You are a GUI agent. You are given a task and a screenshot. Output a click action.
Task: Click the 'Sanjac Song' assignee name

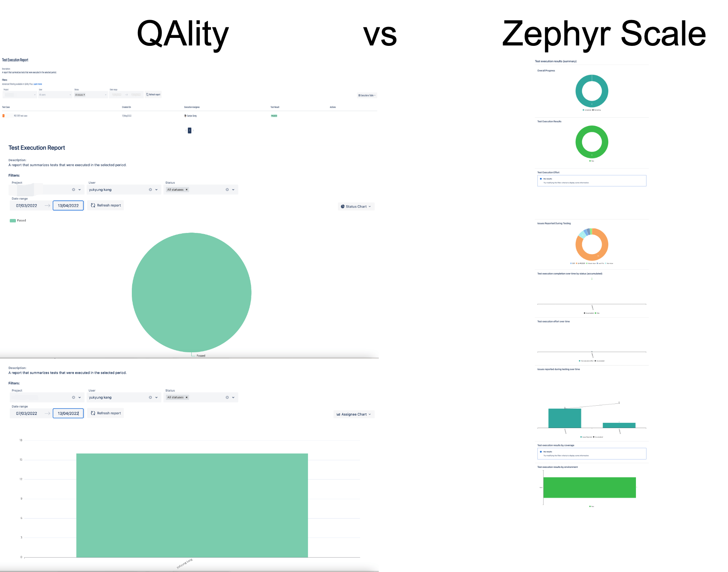192,116
